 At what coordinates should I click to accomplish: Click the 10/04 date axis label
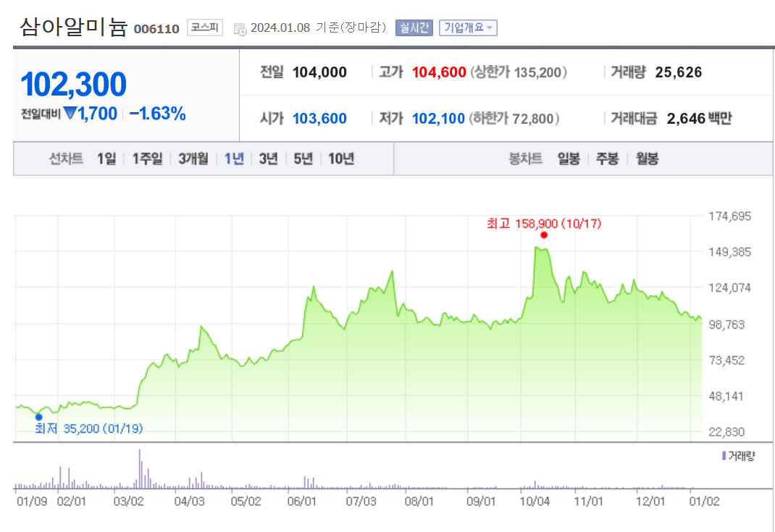click(535, 502)
